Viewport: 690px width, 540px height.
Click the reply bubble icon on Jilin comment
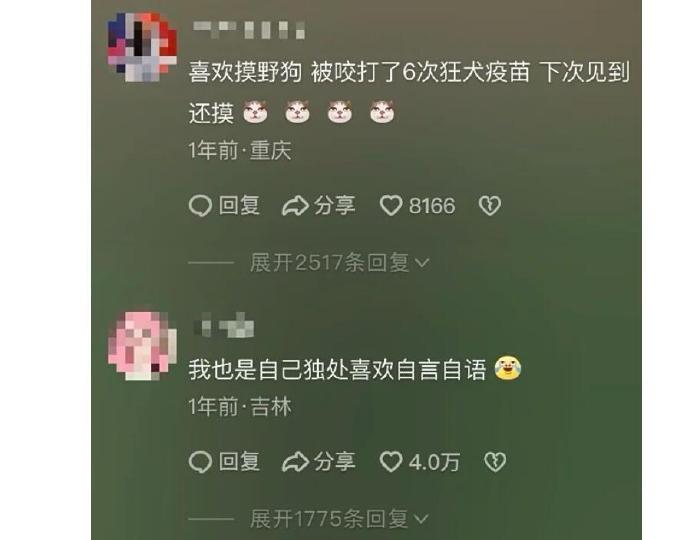(200, 462)
